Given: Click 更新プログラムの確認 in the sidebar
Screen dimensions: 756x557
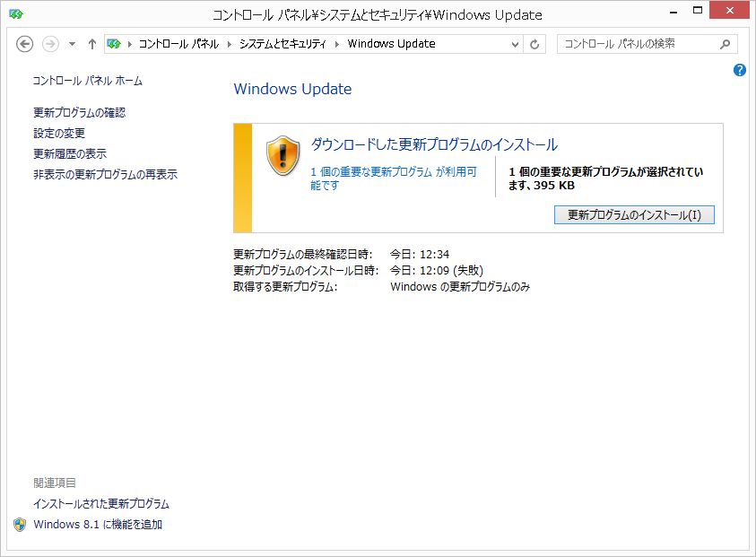Looking at the screenshot, I should [x=80, y=113].
